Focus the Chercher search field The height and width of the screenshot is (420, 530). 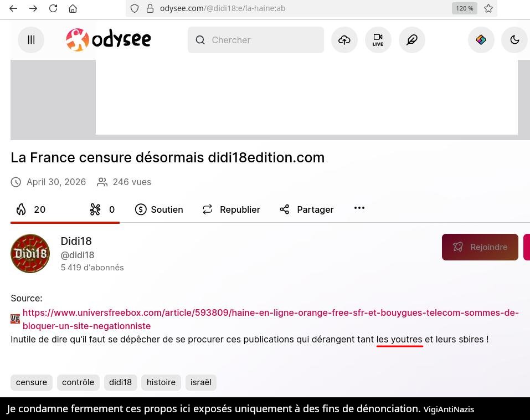click(x=256, y=40)
